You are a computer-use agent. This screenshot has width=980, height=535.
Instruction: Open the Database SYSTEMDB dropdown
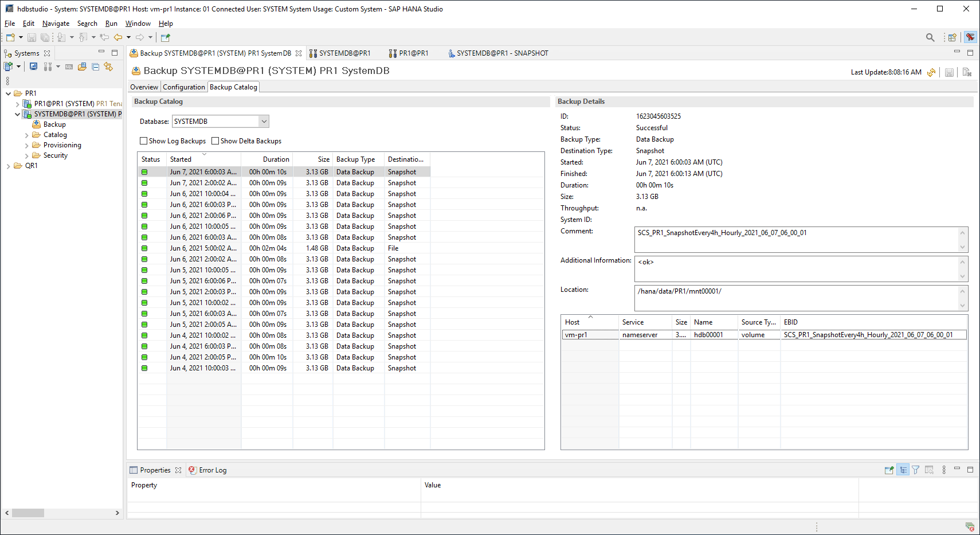[264, 122]
